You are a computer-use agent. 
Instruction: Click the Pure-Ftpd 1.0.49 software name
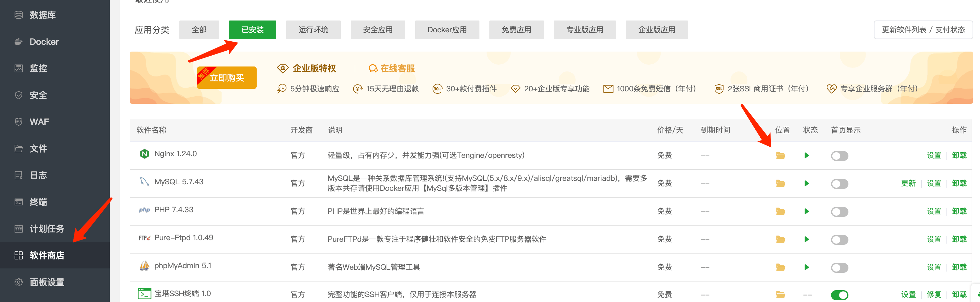pyautogui.click(x=184, y=238)
